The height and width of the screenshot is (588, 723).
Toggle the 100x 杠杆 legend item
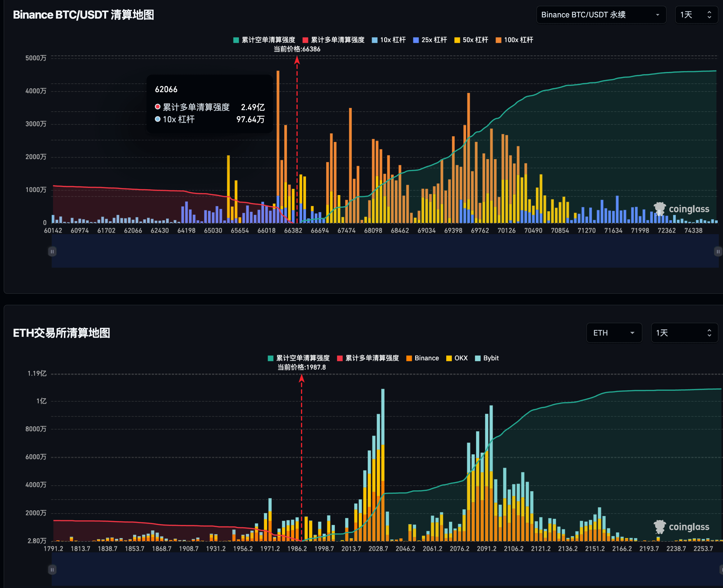[514, 40]
